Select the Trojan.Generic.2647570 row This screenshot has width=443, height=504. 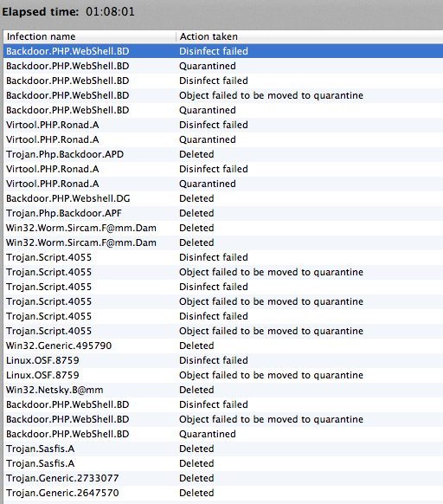223,493
